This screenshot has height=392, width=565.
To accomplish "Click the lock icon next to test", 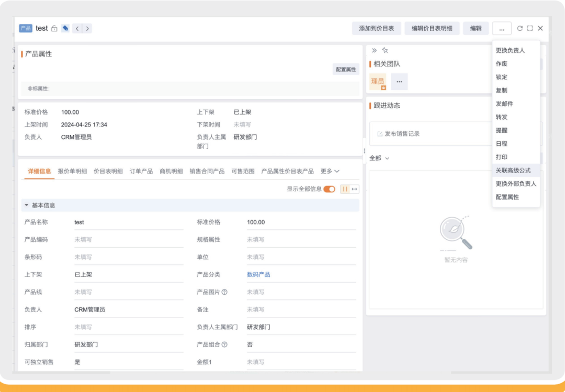I will click(x=54, y=28).
